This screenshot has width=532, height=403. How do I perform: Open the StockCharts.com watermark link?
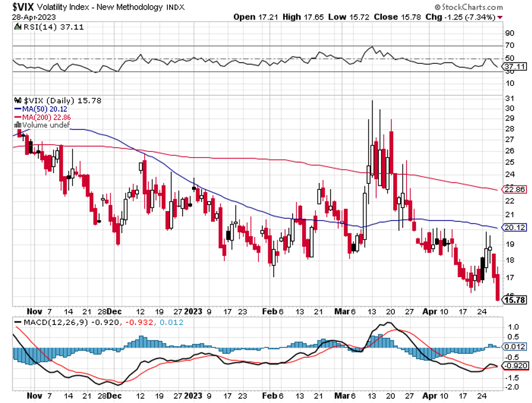click(x=469, y=7)
